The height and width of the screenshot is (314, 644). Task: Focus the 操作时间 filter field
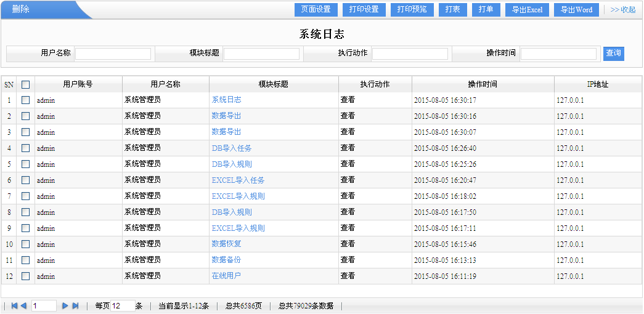(x=558, y=54)
